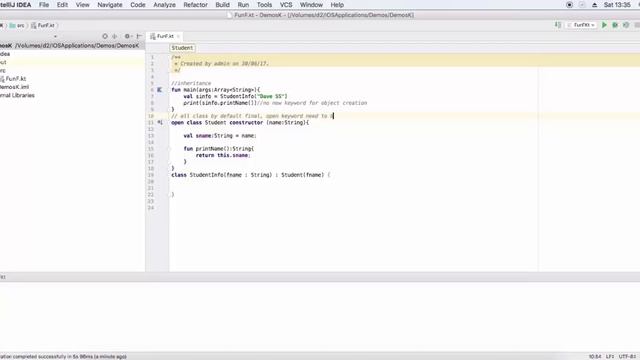Open the Edit menu

click(62, 5)
